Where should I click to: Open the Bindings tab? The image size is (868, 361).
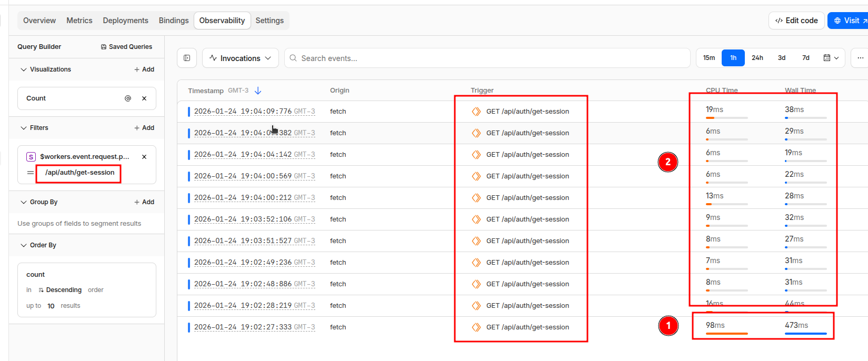point(174,21)
